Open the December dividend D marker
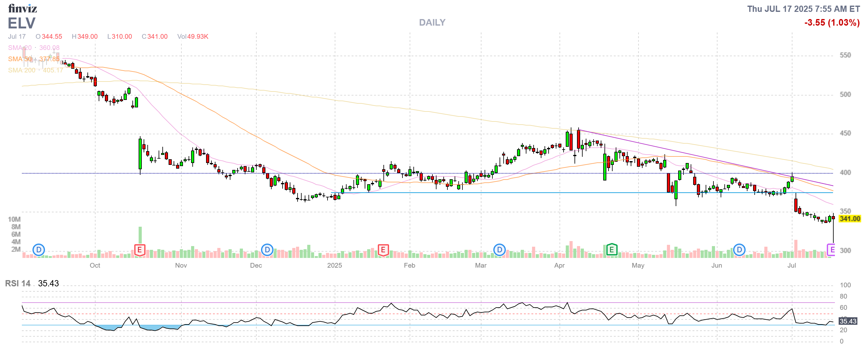Image resolution: width=868 pixels, height=351 pixels. (267, 250)
